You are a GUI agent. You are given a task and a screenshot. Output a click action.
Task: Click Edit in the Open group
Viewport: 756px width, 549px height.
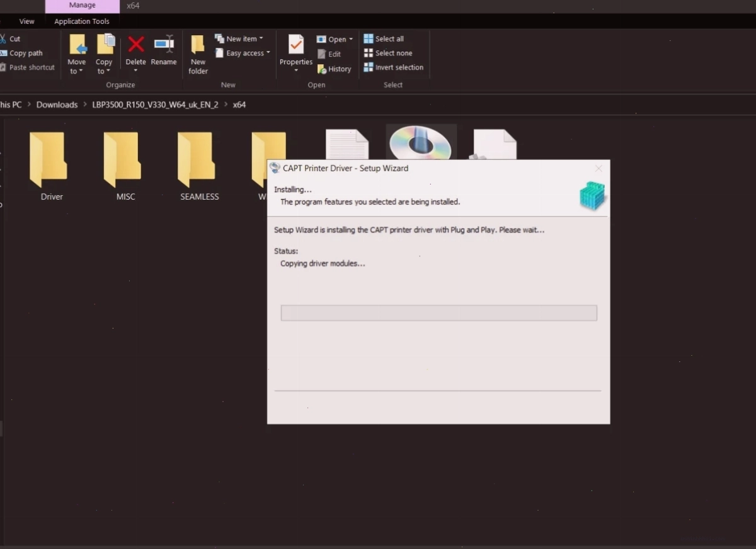pyautogui.click(x=329, y=54)
